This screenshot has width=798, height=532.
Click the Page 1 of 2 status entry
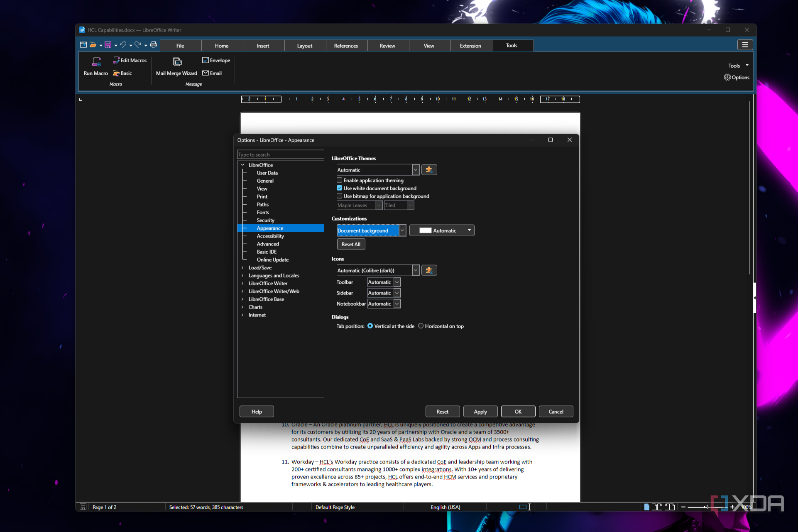(x=104, y=507)
